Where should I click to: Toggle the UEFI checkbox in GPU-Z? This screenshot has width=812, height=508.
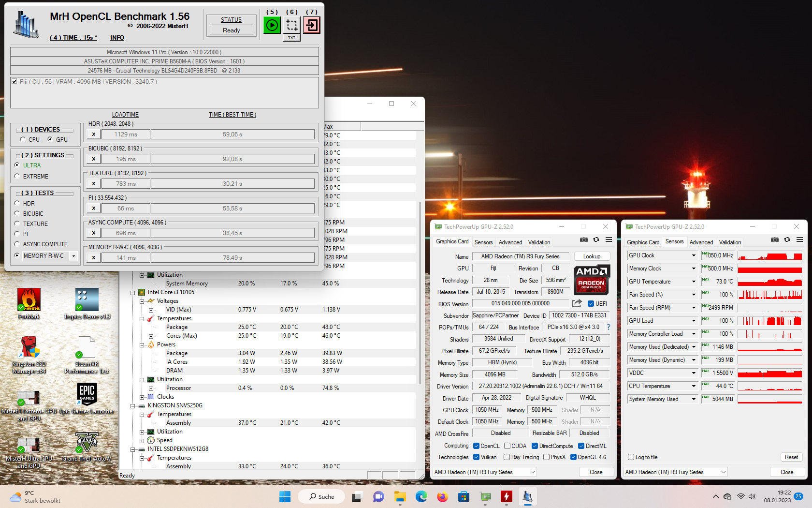[591, 304]
